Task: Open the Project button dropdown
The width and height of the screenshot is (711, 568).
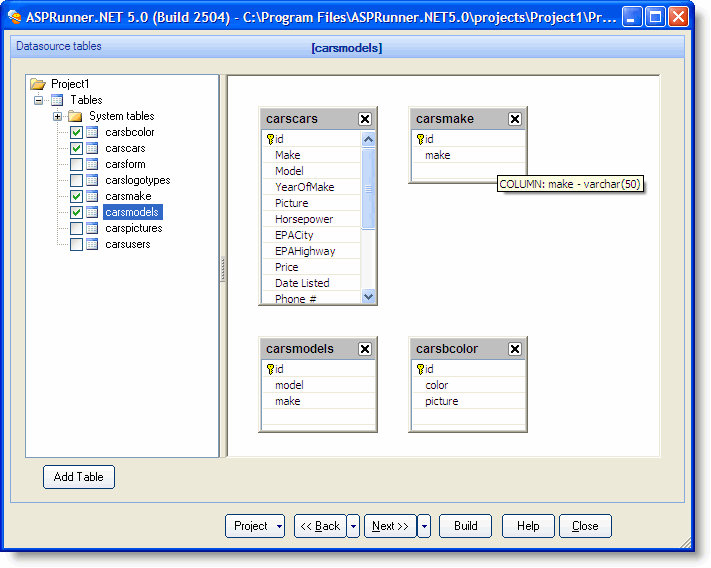Action: tap(279, 526)
